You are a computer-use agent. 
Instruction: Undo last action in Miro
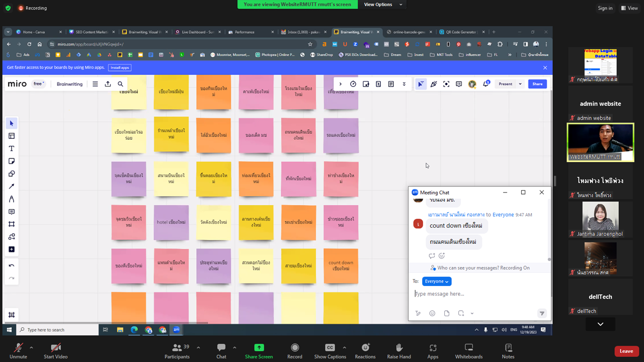click(x=12, y=265)
